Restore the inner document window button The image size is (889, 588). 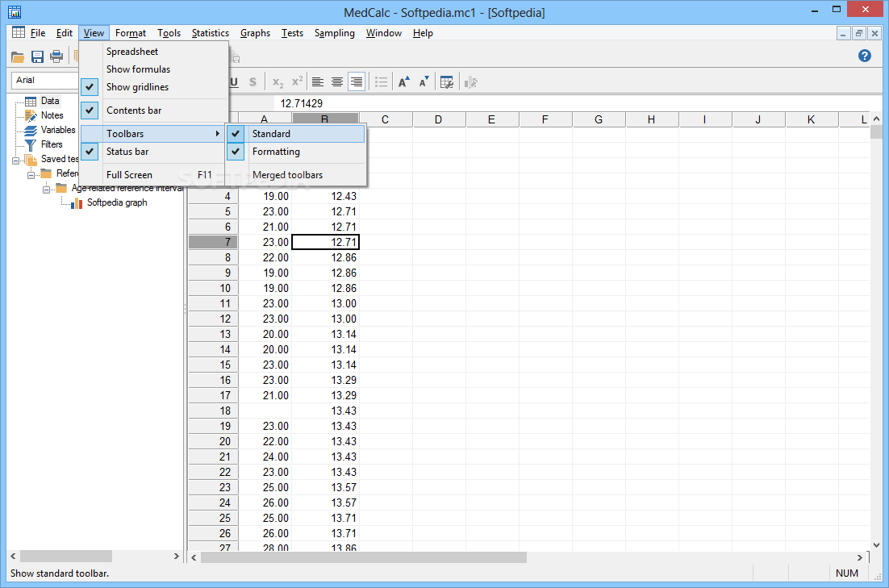pyautogui.click(x=859, y=33)
